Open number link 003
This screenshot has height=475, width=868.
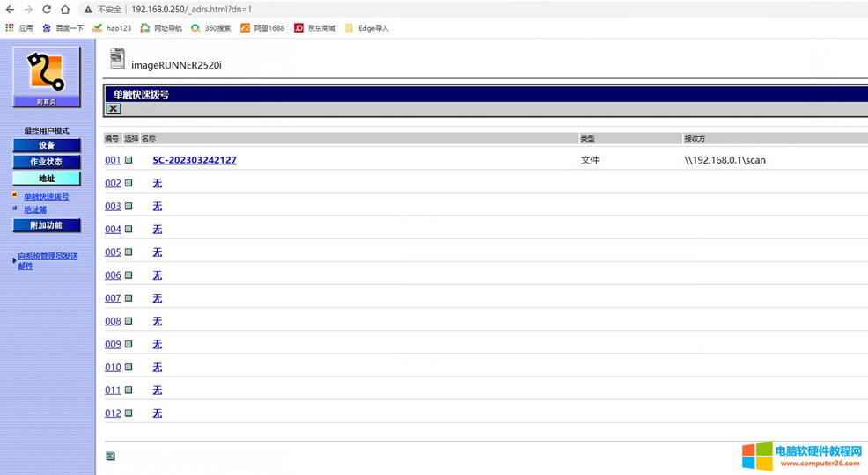pyautogui.click(x=113, y=206)
